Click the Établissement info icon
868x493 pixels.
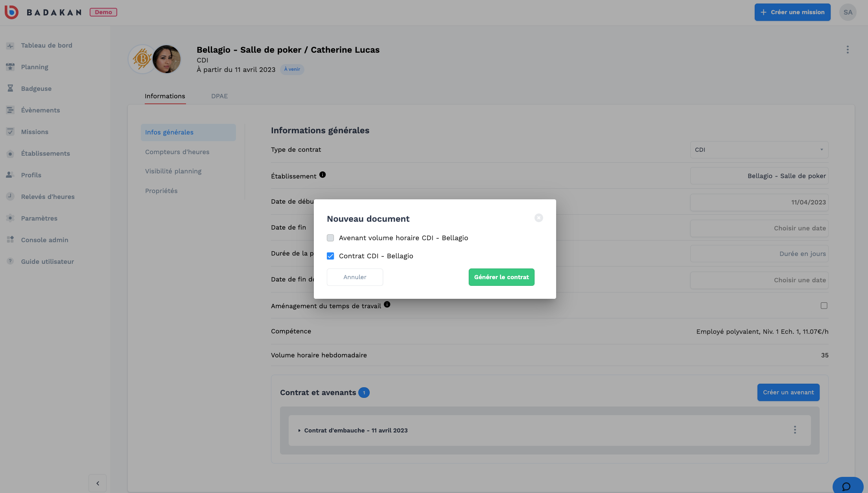(x=323, y=175)
